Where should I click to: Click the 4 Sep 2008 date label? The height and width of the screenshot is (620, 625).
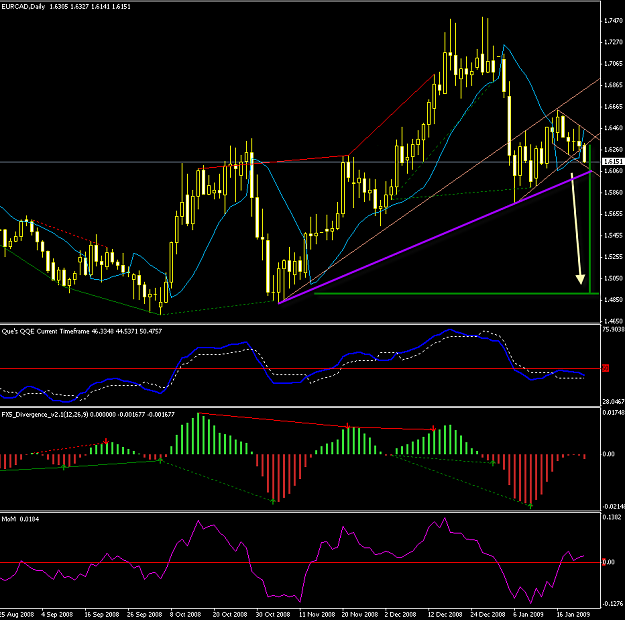57,614
